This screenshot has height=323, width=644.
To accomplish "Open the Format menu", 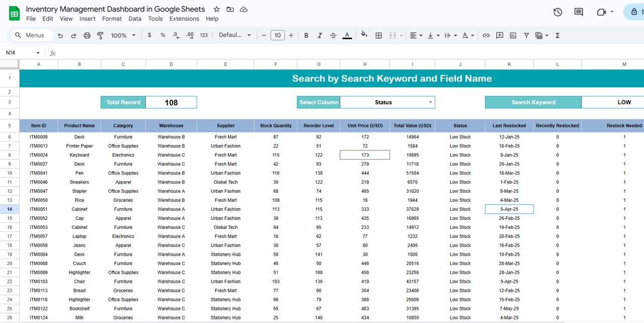I will click(x=112, y=19).
